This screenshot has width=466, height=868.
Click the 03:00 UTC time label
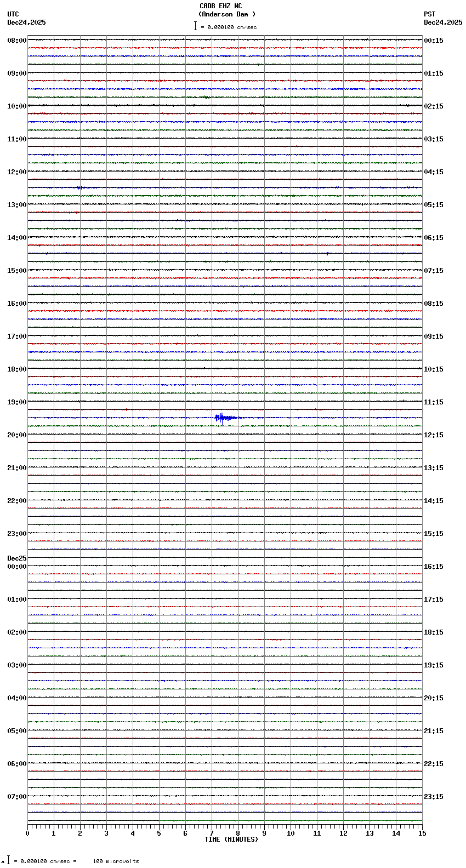point(17,665)
